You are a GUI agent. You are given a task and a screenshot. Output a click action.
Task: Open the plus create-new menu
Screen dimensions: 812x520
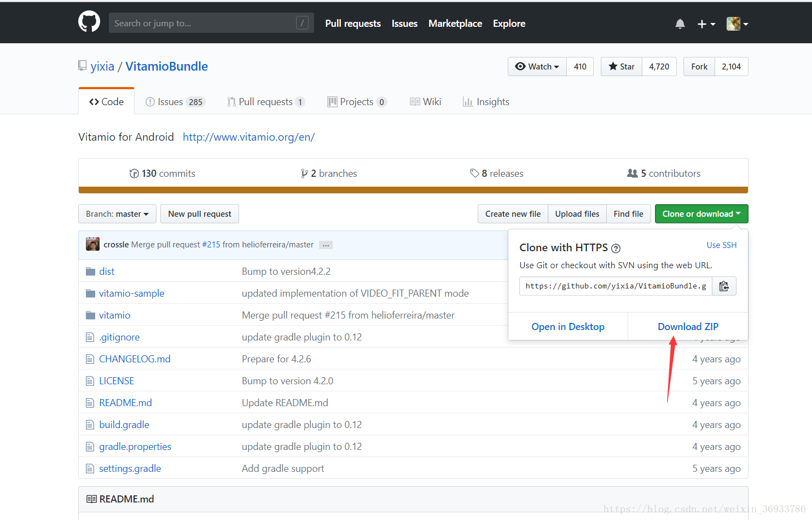(706, 24)
